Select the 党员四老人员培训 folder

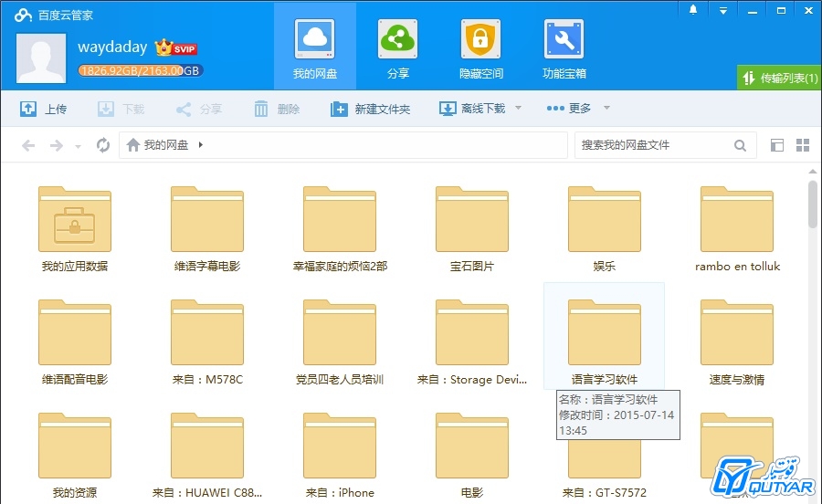tap(340, 342)
